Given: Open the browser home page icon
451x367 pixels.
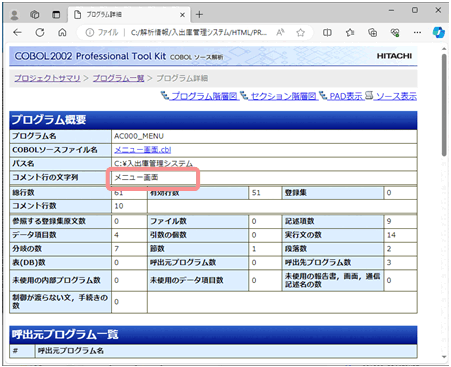Looking at the screenshot, I should click(x=62, y=32).
